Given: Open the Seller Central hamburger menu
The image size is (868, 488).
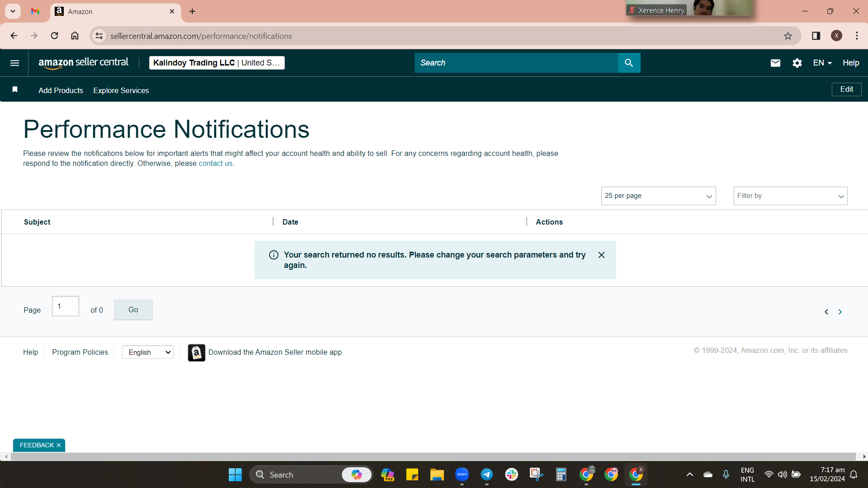Looking at the screenshot, I should click(x=14, y=63).
